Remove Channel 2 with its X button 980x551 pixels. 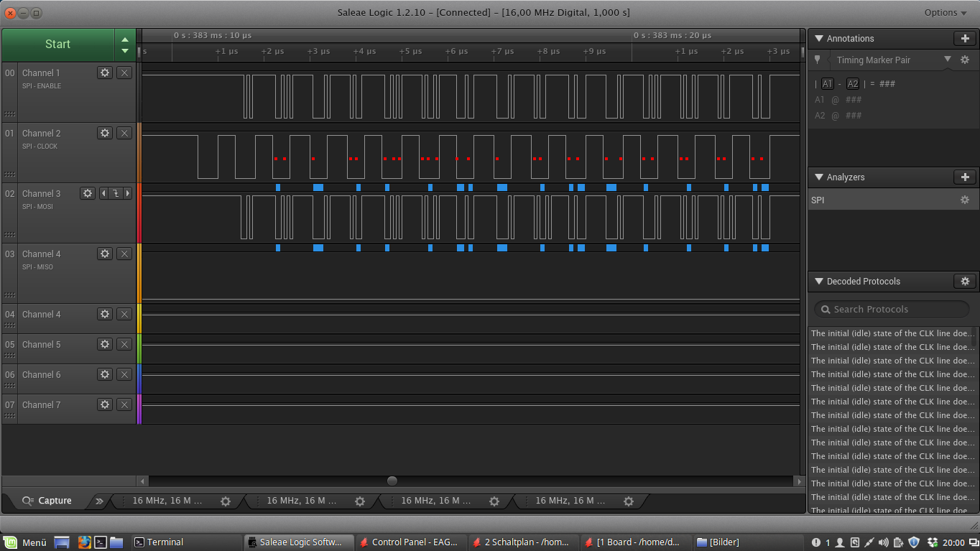coord(124,133)
